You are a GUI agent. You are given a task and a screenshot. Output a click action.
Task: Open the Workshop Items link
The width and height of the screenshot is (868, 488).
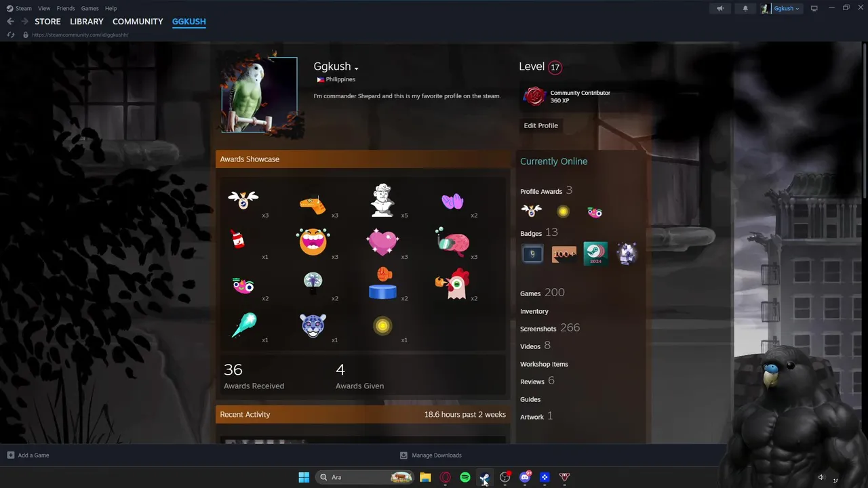click(x=544, y=364)
